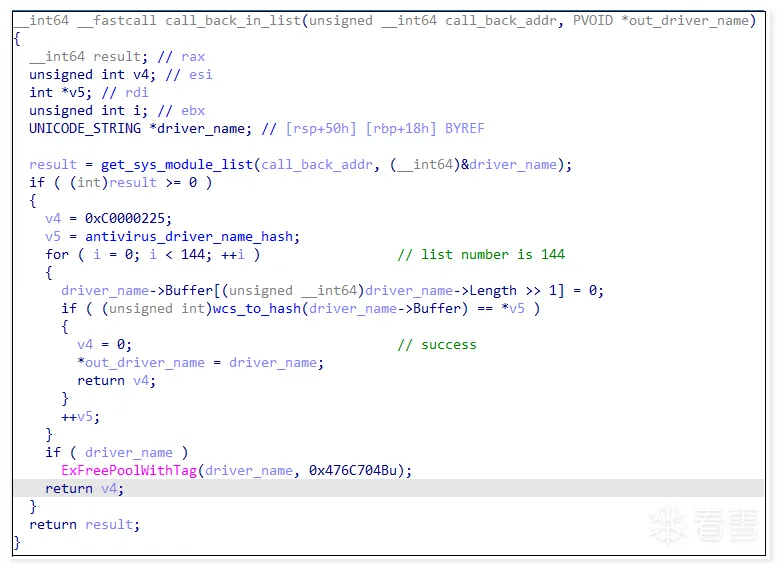Select the 'int *v5; // rdi' line
The width and height of the screenshot is (778, 567).
click(x=89, y=92)
